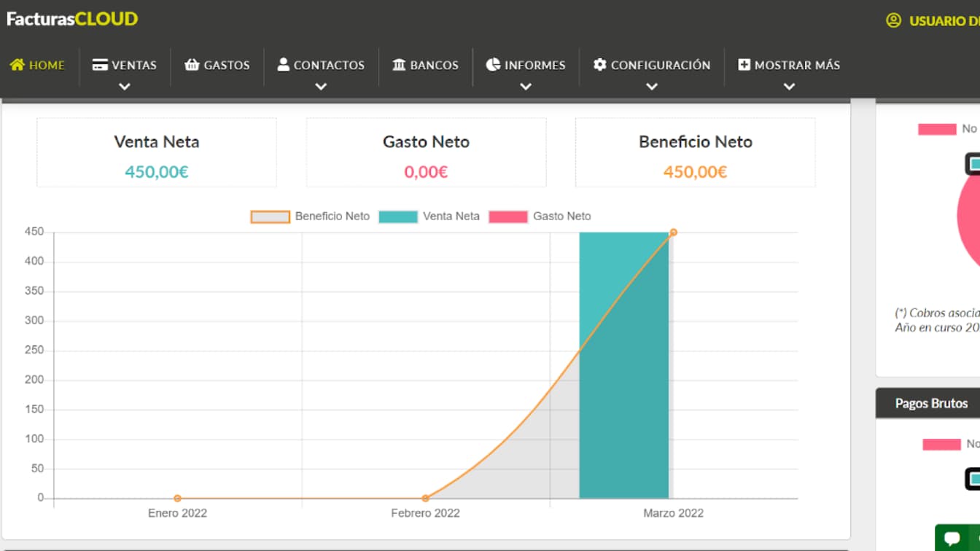Click the person icon beside CONTACTOS

pyautogui.click(x=284, y=65)
